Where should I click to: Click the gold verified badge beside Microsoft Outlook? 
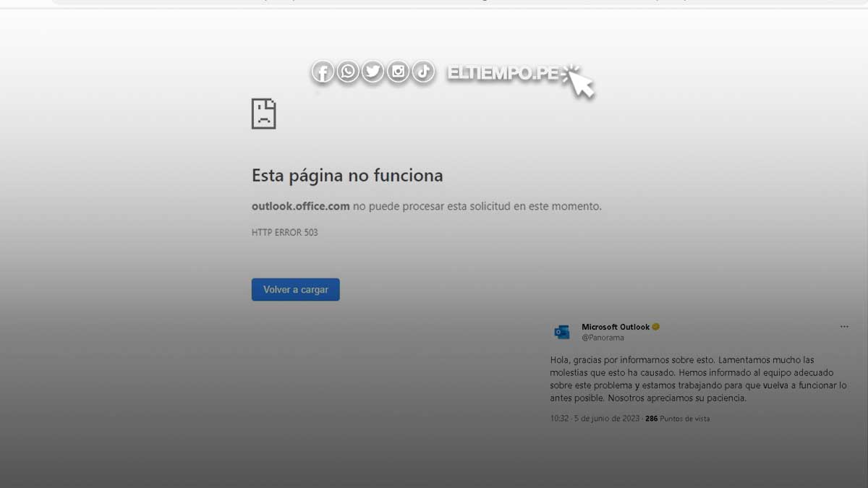[656, 327]
